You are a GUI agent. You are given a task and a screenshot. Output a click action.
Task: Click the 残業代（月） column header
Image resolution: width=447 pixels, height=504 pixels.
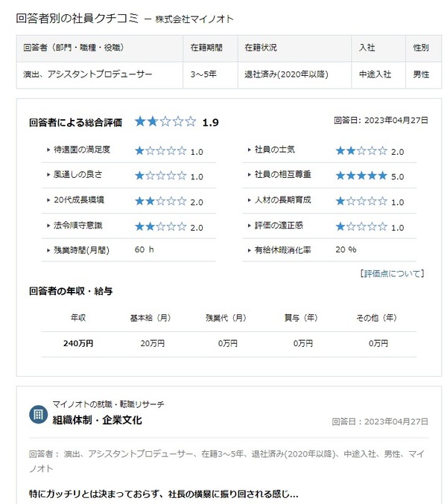coord(226,318)
